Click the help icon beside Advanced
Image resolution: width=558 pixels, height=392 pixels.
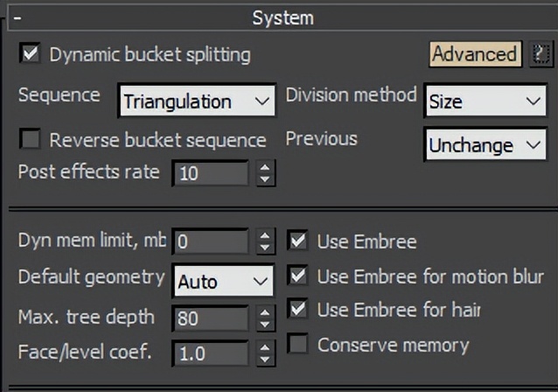[539, 54]
